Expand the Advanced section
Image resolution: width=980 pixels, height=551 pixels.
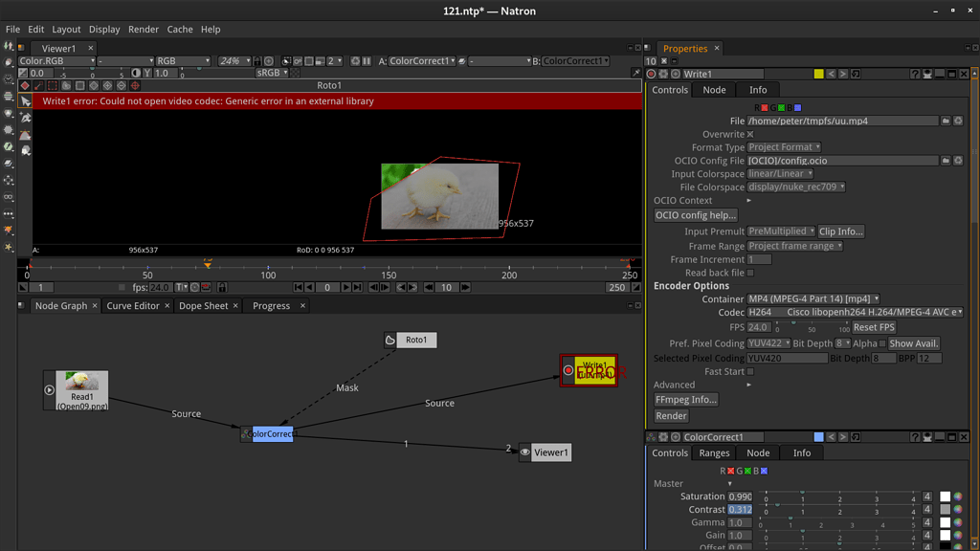(x=749, y=385)
